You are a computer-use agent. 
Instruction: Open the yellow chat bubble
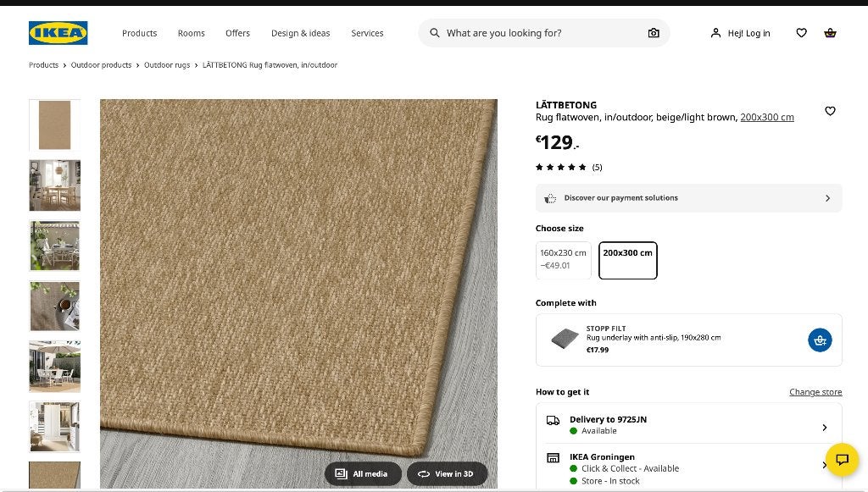click(x=842, y=459)
